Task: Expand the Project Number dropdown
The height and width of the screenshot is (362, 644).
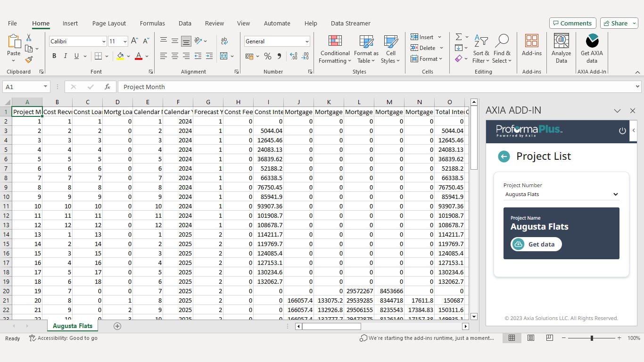Action: (615, 194)
